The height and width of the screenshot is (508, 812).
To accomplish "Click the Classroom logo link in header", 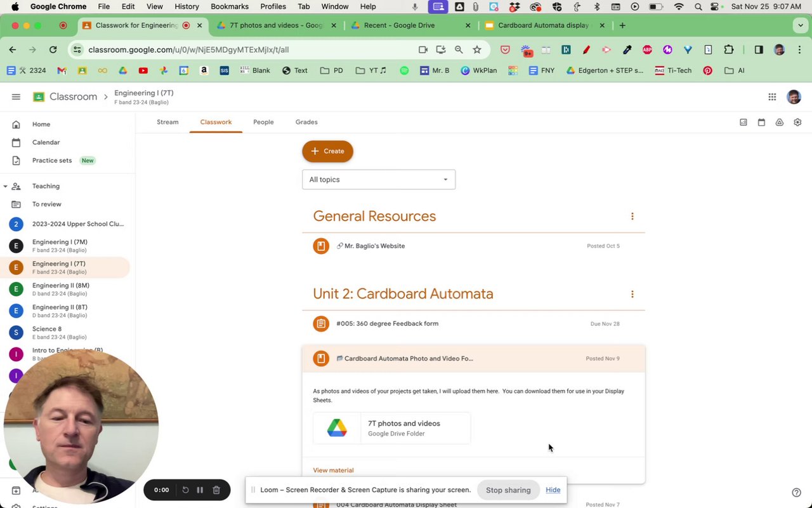I will coord(65,97).
